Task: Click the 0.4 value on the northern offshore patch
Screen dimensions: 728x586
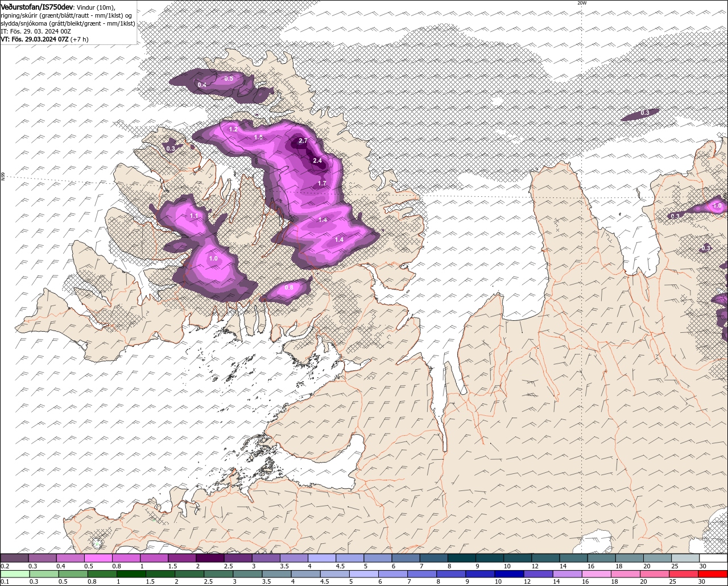Action: [202, 85]
